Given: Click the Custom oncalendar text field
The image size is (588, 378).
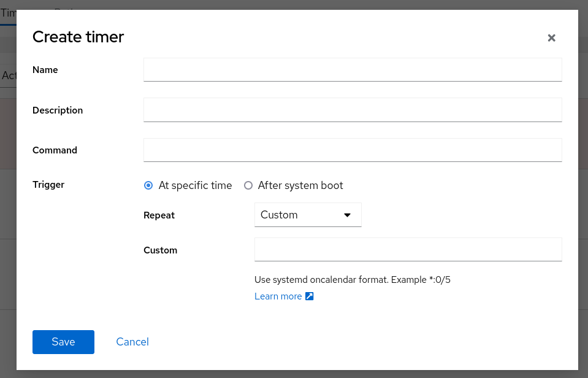Looking at the screenshot, I should tap(408, 250).
